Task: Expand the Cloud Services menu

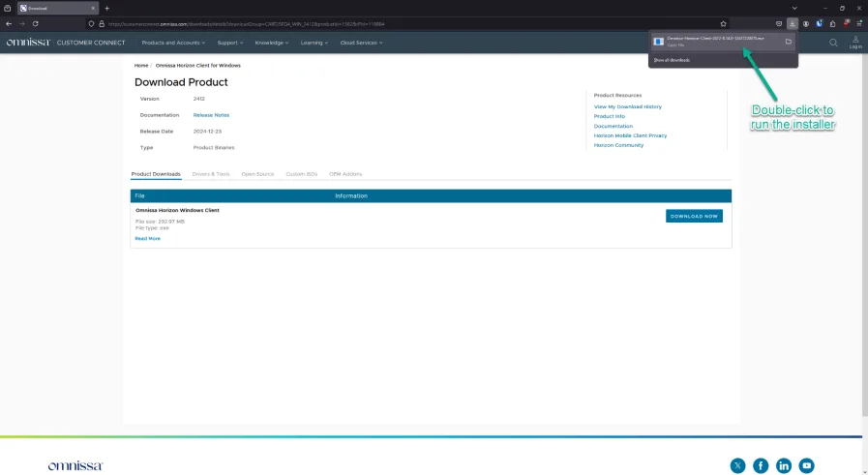Action: click(361, 43)
